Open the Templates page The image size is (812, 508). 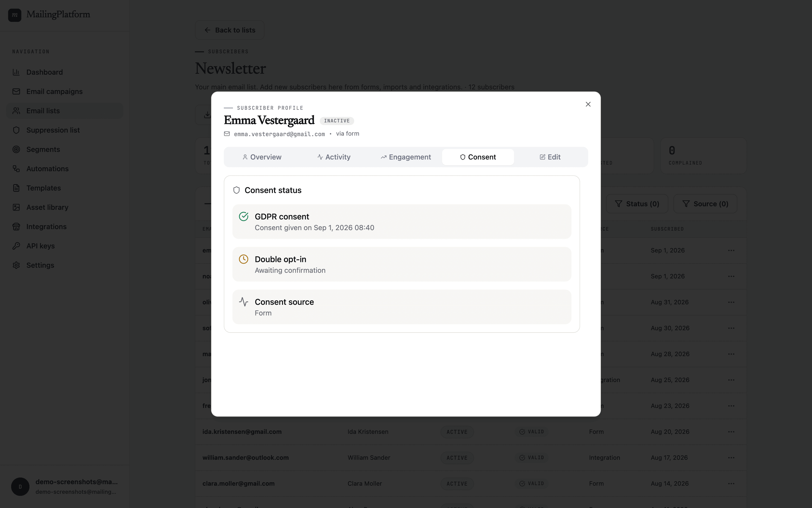(65, 188)
